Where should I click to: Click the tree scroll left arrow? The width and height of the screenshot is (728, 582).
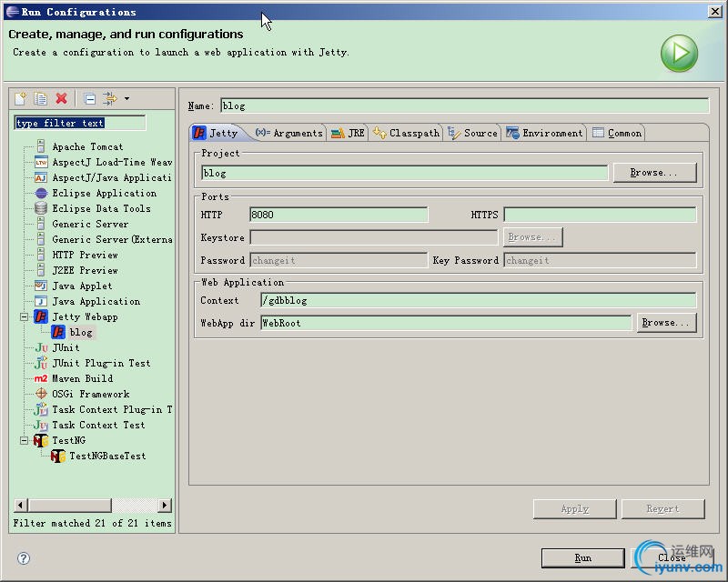tap(21, 505)
